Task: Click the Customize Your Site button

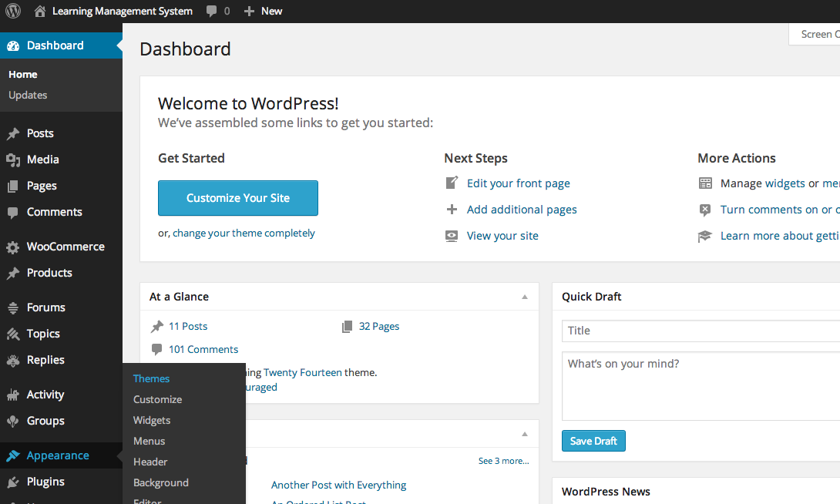Action: coord(238,198)
